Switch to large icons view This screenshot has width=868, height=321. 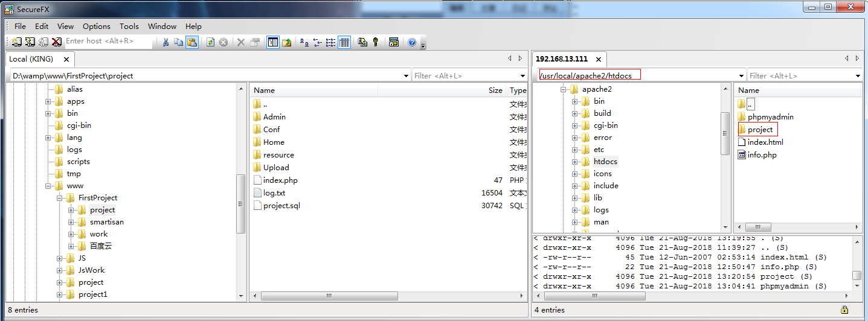(304, 42)
